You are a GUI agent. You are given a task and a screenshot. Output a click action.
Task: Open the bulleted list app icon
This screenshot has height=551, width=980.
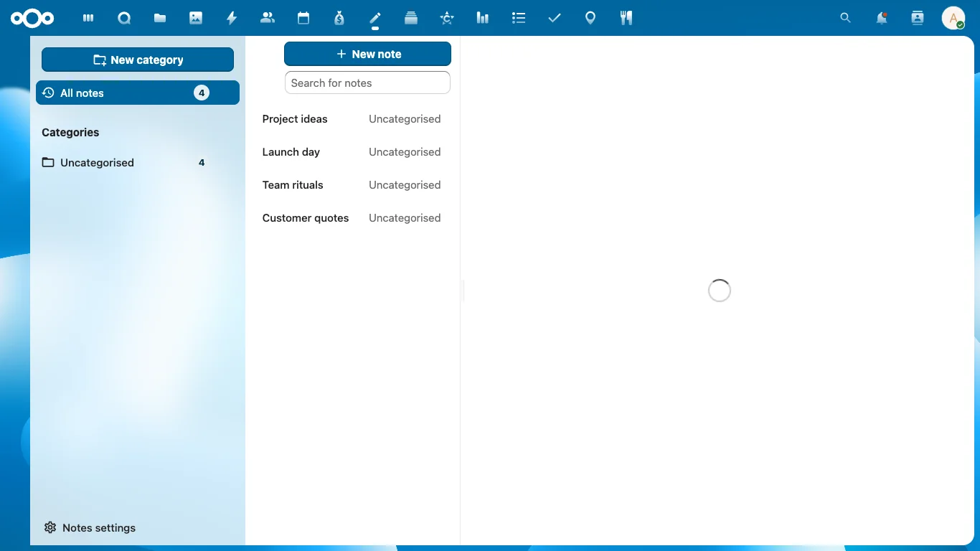[519, 18]
